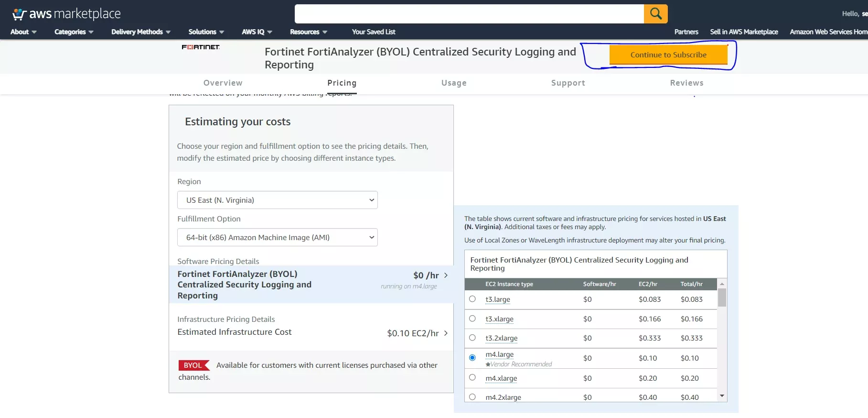Viewport: 868px width, 418px height.
Task: Expand the Categories menu
Action: tap(74, 32)
